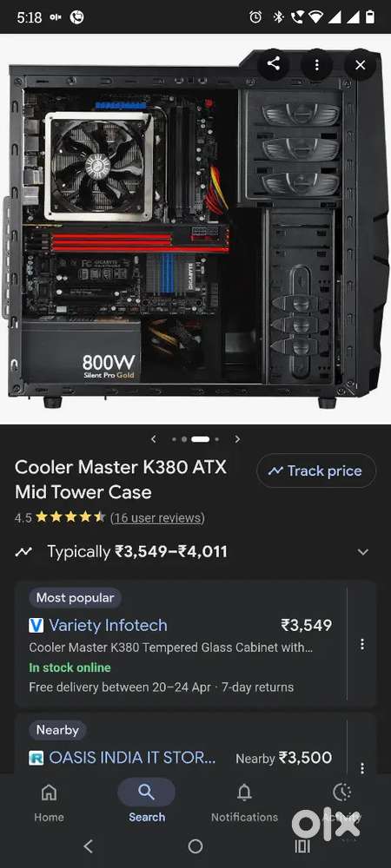Screen dimensions: 391x868
Task: Select the Search tab
Action: pyautogui.click(x=147, y=802)
